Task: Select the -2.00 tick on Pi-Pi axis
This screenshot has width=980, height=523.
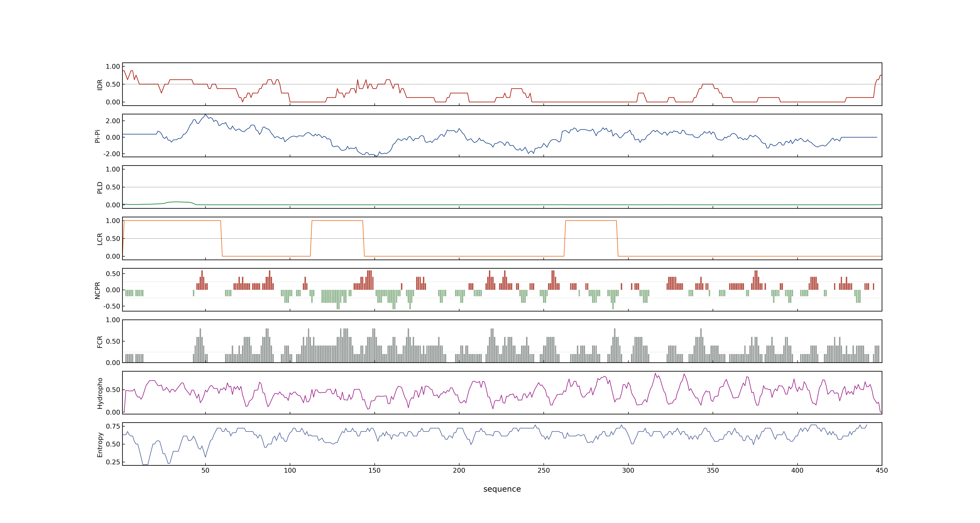Action: 111,154
